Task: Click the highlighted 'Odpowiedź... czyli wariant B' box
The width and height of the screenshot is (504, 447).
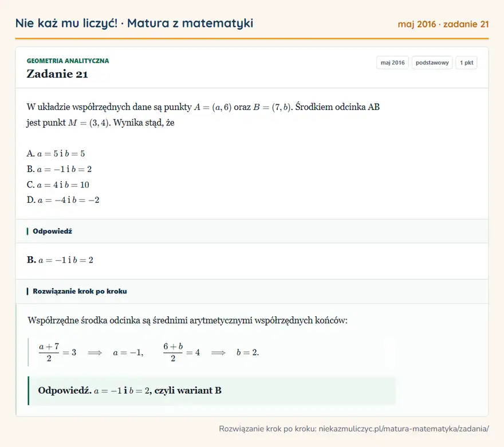Action: [x=211, y=391]
